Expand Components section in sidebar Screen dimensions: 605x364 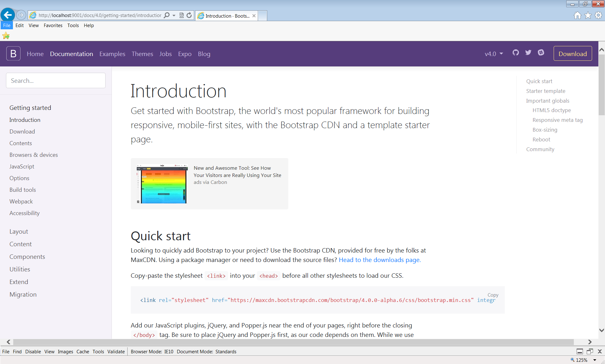[x=27, y=257]
